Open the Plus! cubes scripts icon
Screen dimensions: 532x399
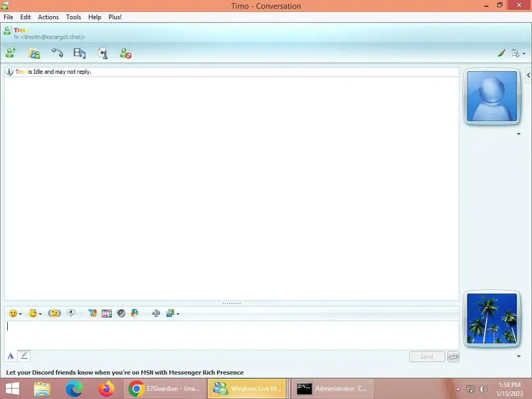point(135,313)
